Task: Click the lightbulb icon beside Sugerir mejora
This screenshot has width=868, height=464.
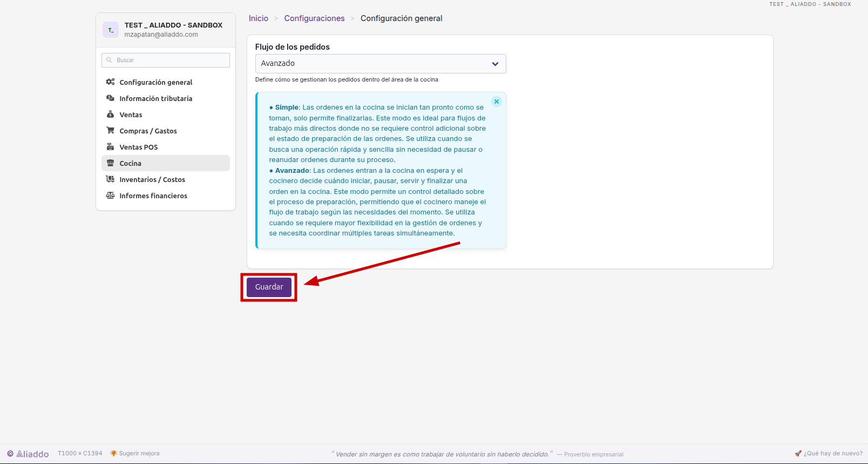Action: 113,453
